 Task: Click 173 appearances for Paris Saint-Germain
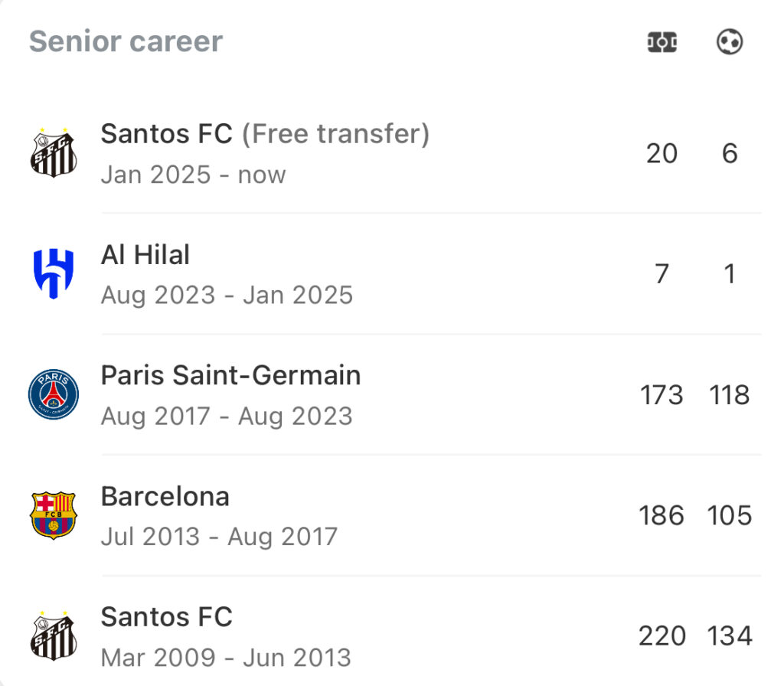point(661,395)
